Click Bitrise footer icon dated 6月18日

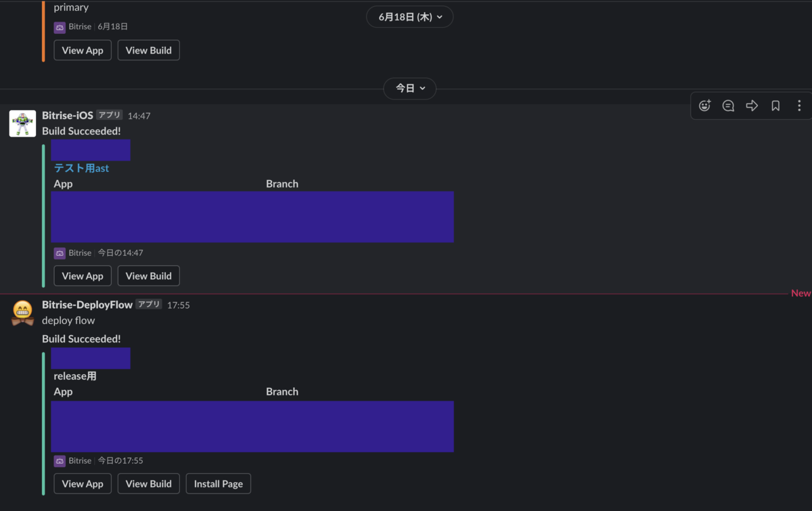click(60, 27)
